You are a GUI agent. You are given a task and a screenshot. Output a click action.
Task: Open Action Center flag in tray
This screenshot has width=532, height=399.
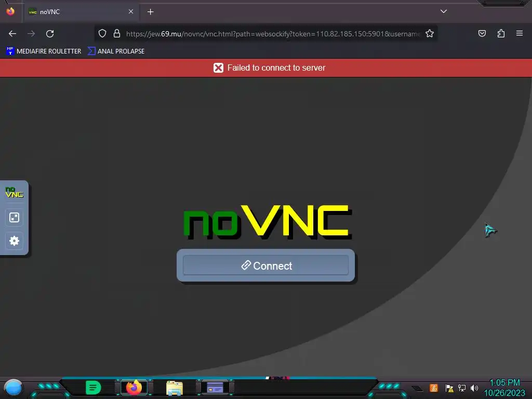pyautogui.click(x=449, y=388)
